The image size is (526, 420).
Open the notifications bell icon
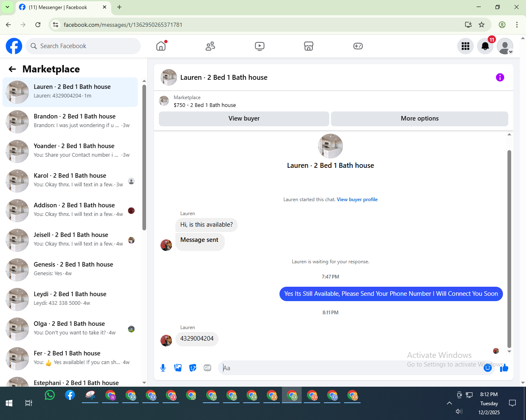click(x=485, y=46)
